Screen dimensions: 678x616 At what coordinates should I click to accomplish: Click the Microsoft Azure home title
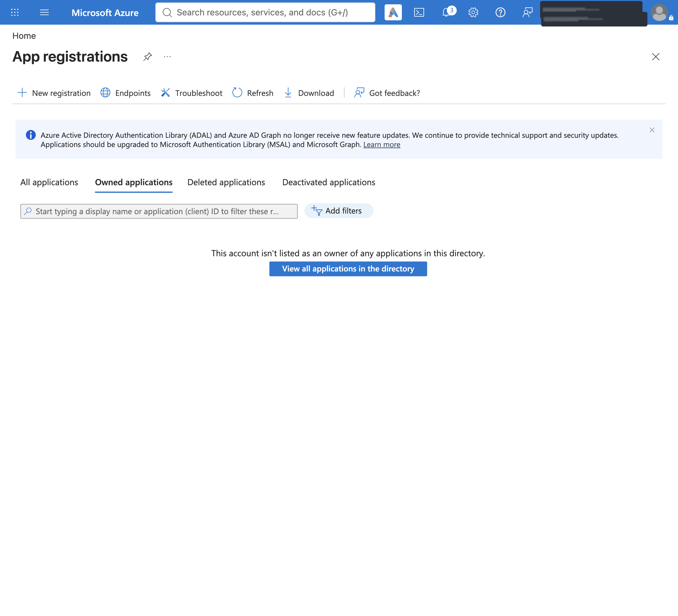[105, 13]
